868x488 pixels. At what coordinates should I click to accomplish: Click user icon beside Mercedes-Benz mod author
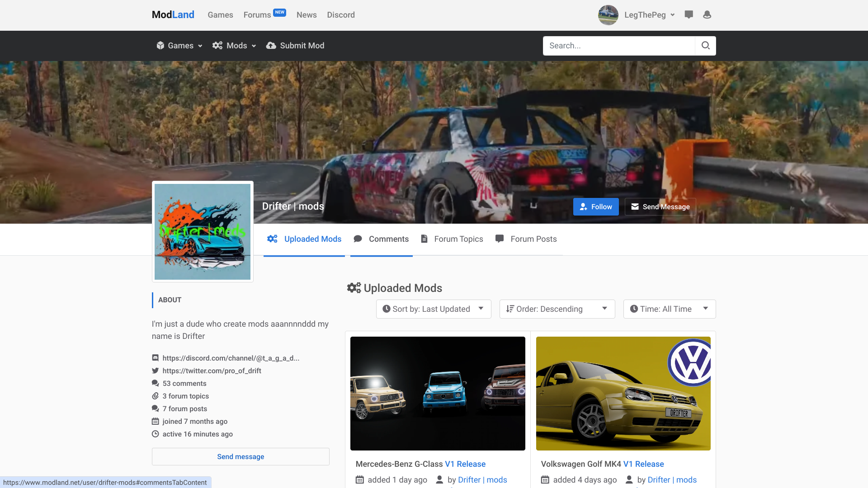(x=439, y=480)
